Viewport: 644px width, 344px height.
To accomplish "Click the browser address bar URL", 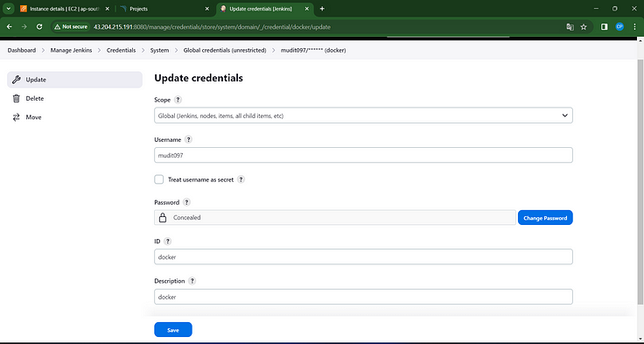I will click(x=212, y=27).
